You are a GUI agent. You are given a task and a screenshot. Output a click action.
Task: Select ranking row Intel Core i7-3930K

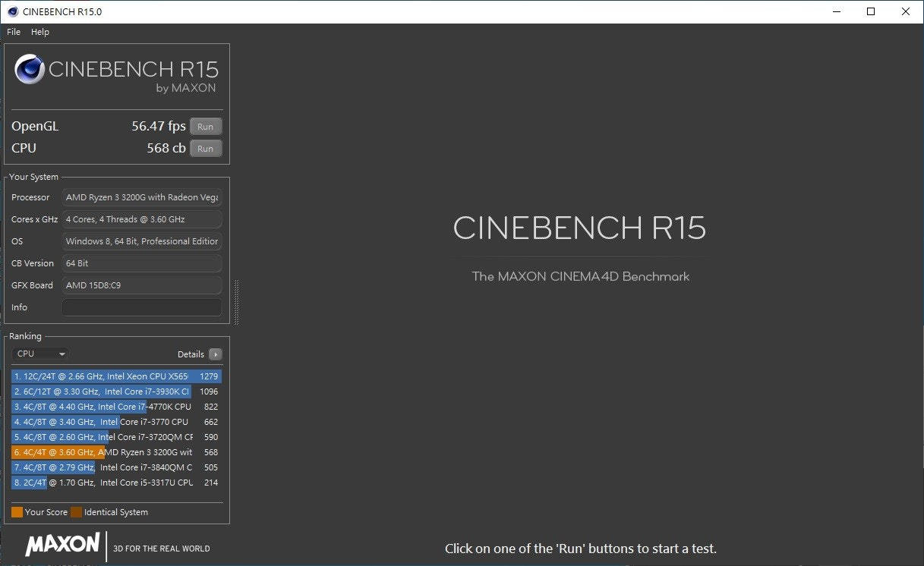(x=117, y=391)
